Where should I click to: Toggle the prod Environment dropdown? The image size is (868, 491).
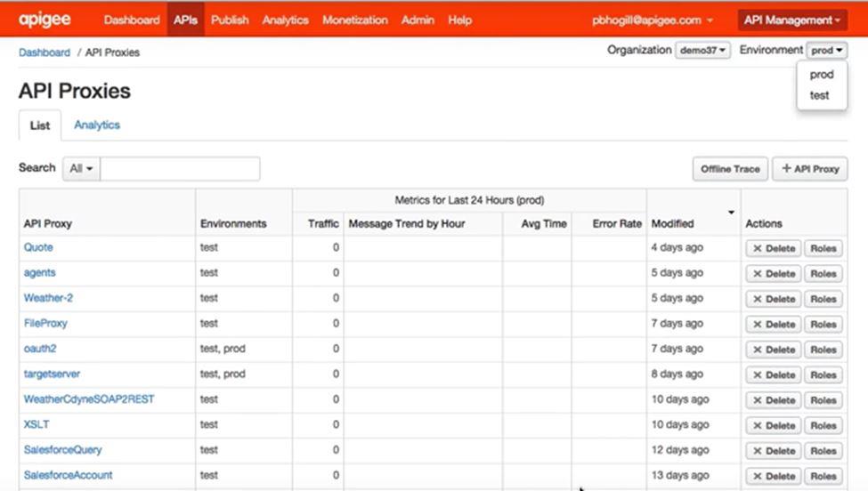(x=826, y=51)
